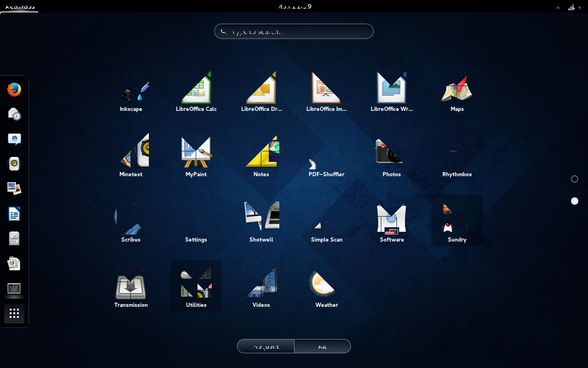Image resolution: width=588 pixels, height=368 pixels.
Task: Switch to the Frequent tab
Action: pos(266,346)
